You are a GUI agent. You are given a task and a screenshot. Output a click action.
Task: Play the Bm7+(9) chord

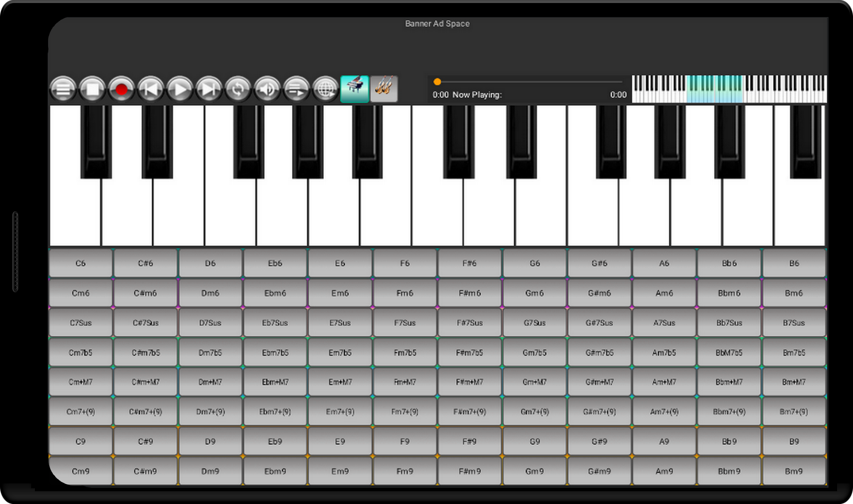point(794,412)
